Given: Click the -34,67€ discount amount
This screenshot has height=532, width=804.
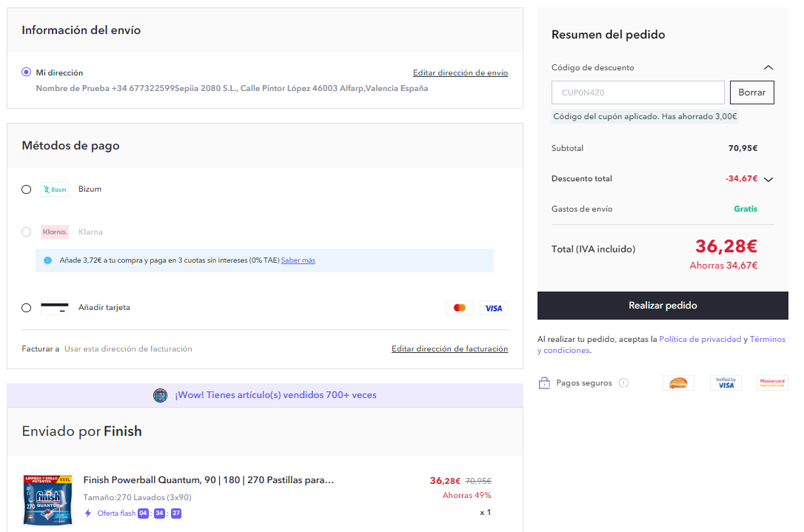Looking at the screenshot, I should [742, 178].
